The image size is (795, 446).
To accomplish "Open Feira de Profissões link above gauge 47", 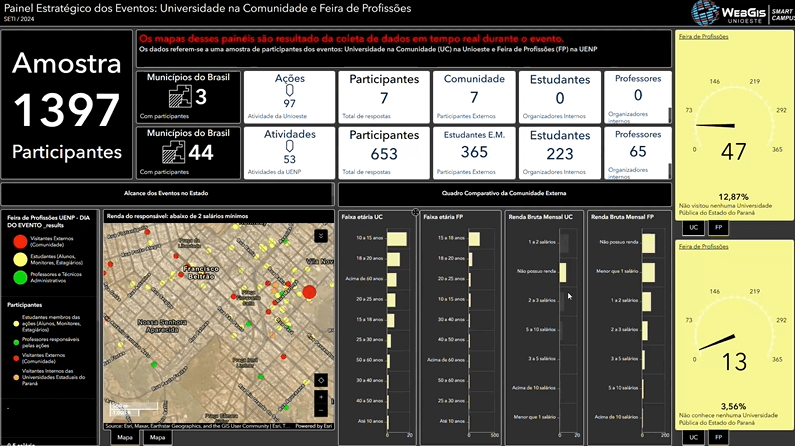I will coord(704,36).
